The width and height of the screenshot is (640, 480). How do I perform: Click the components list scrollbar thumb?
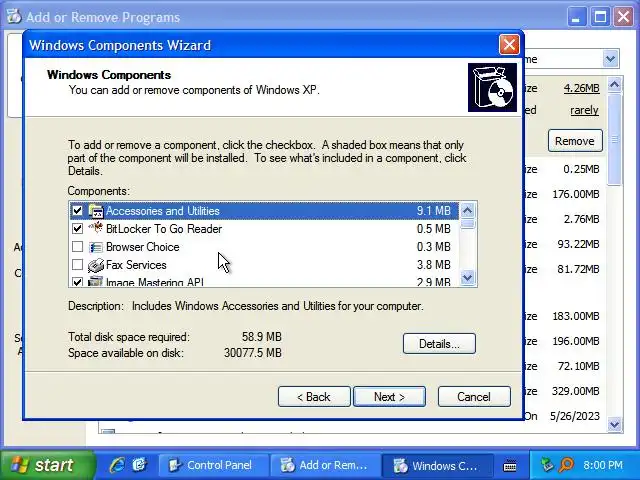pos(468,224)
